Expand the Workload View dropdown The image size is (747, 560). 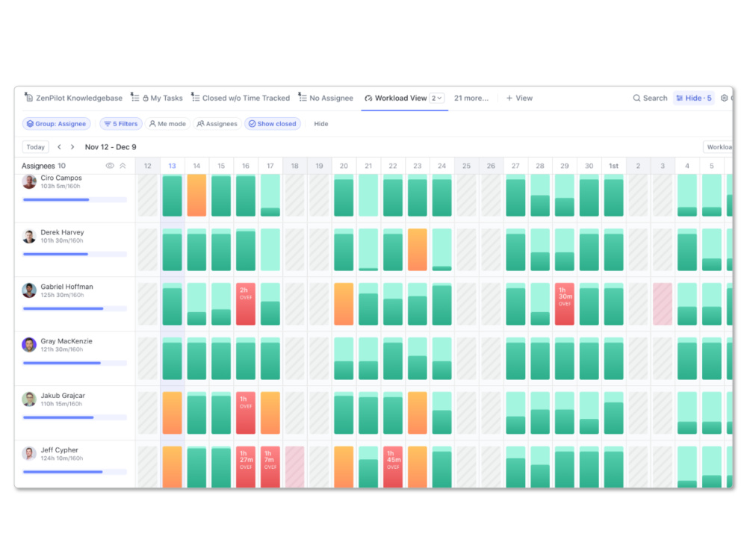[437, 98]
